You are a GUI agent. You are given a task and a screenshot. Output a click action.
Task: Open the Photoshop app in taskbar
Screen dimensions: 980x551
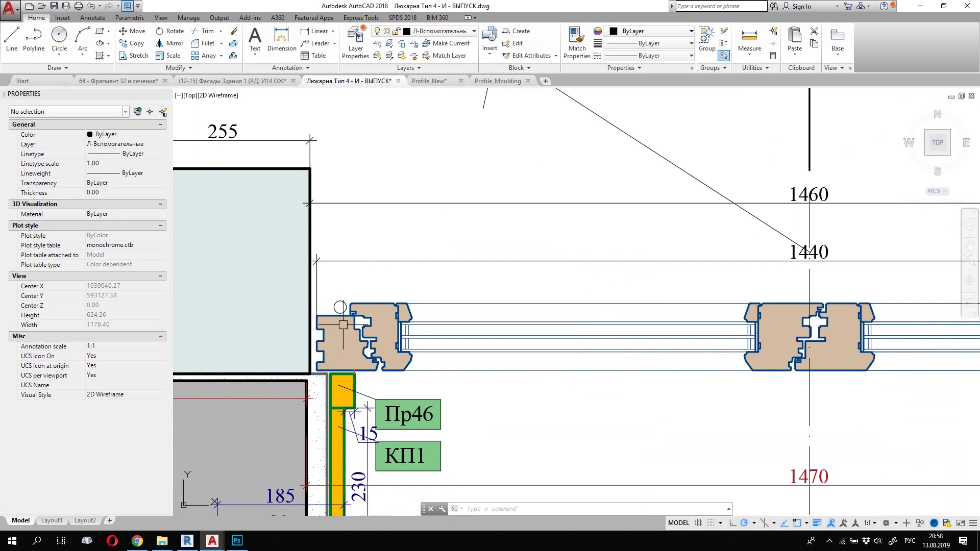[x=237, y=540]
